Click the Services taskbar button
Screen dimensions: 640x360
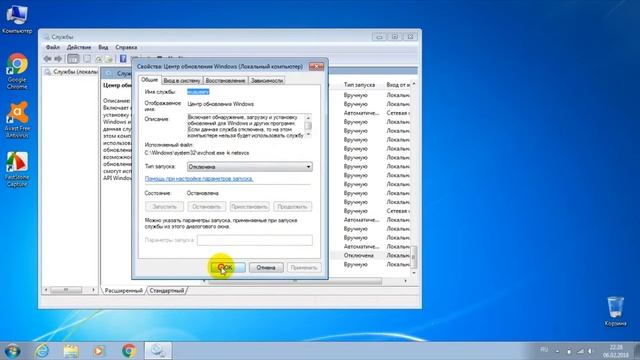click(x=158, y=351)
